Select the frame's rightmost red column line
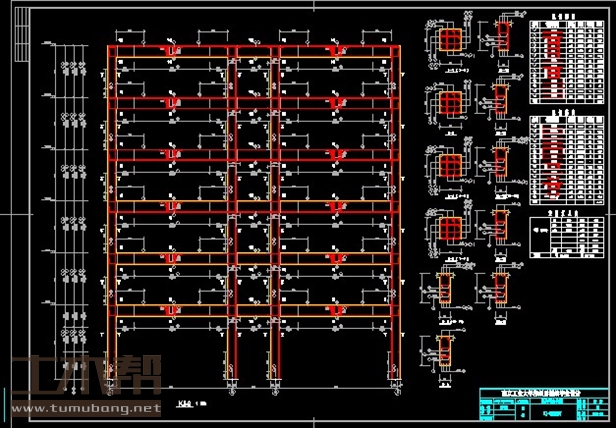Screen dimensions: 616x428 401,200
